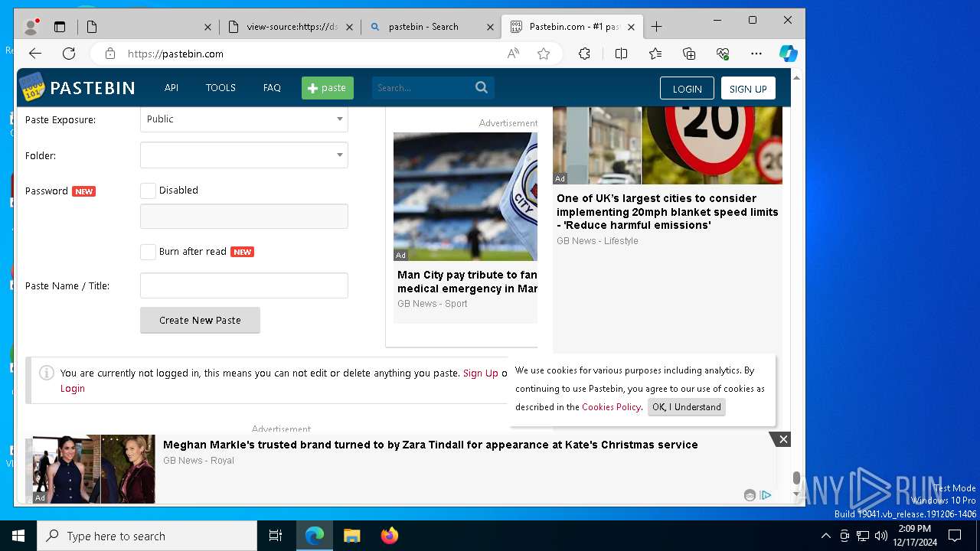Follow the Login link in notice

[x=73, y=389]
